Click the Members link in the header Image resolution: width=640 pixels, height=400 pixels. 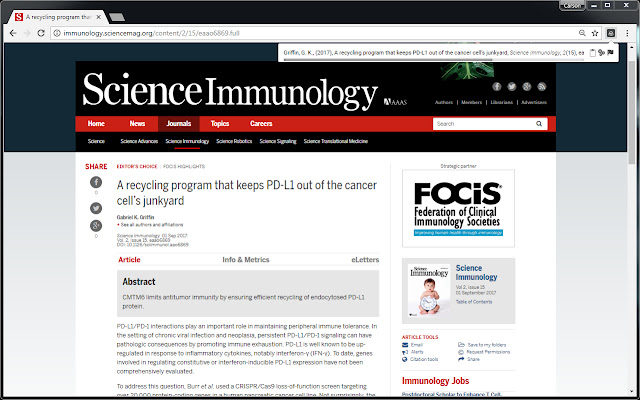(471, 102)
